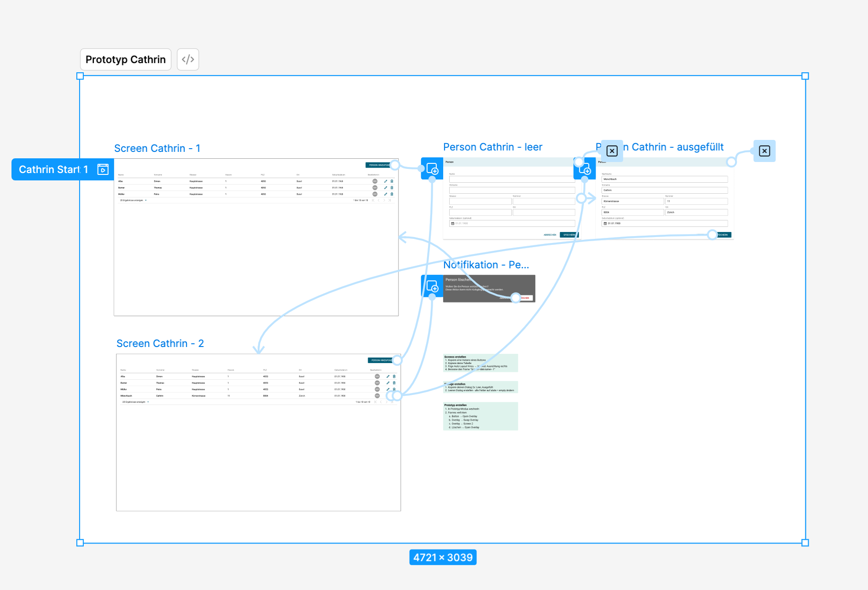The image size is (868, 590).
Task: Click the Speichern button in the empty Person dialog
Action: 569,235
